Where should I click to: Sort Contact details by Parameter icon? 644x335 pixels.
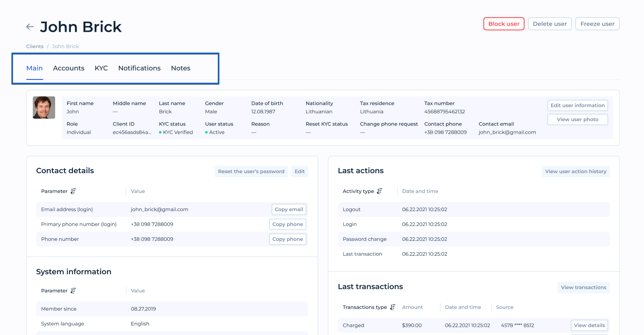(73, 191)
